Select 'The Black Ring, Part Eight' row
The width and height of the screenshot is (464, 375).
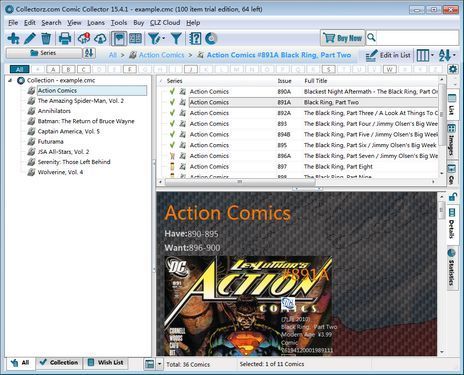pyautogui.click(x=299, y=166)
